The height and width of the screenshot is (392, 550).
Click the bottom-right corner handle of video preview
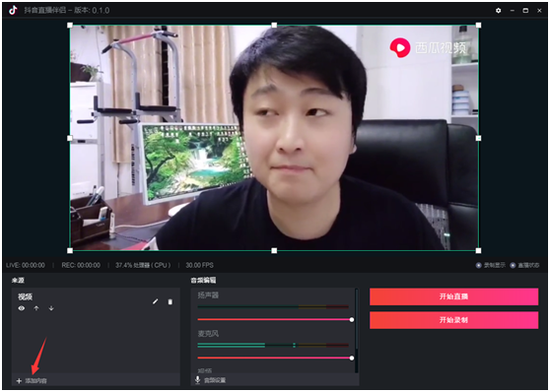point(478,251)
